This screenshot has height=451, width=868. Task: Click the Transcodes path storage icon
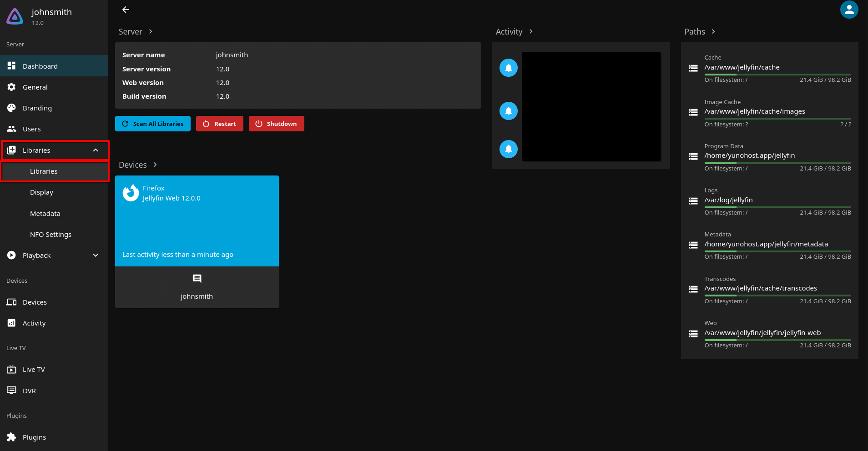[x=693, y=289]
